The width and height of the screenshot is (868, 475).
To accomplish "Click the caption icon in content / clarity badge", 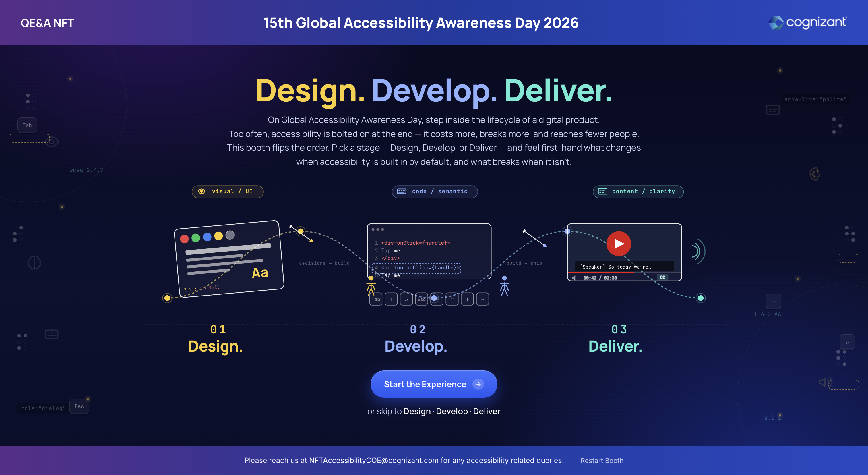I will click(x=602, y=192).
